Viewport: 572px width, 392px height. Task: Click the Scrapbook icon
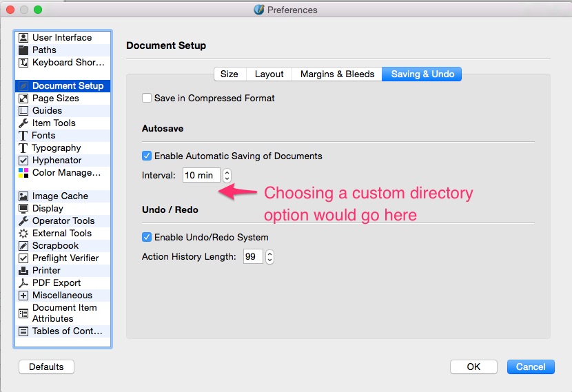pos(23,246)
